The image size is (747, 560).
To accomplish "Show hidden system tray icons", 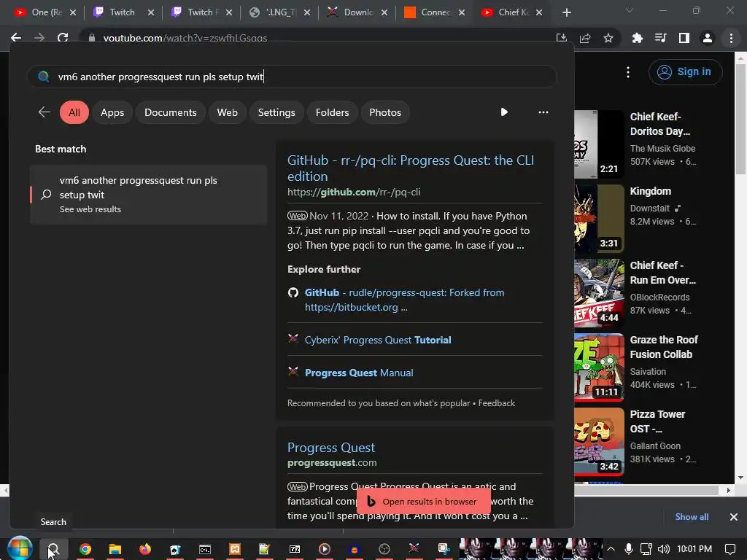I will coord(611,549).
